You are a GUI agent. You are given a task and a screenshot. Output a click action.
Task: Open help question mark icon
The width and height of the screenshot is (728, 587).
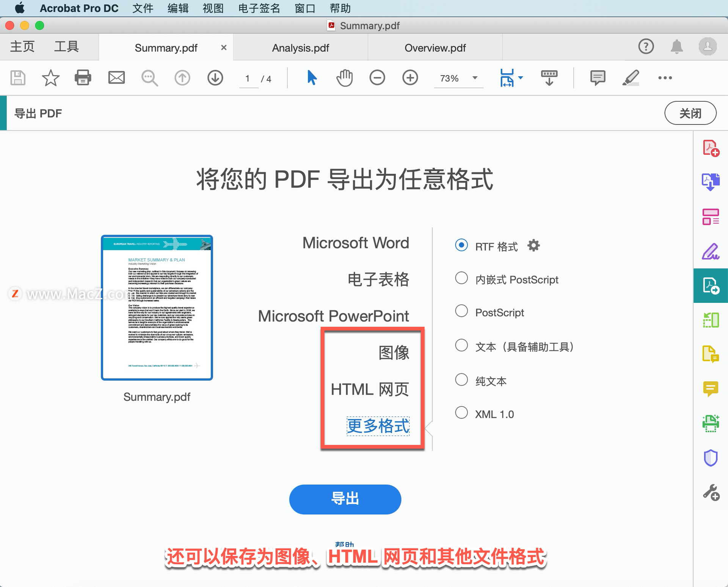click(646, 47)
